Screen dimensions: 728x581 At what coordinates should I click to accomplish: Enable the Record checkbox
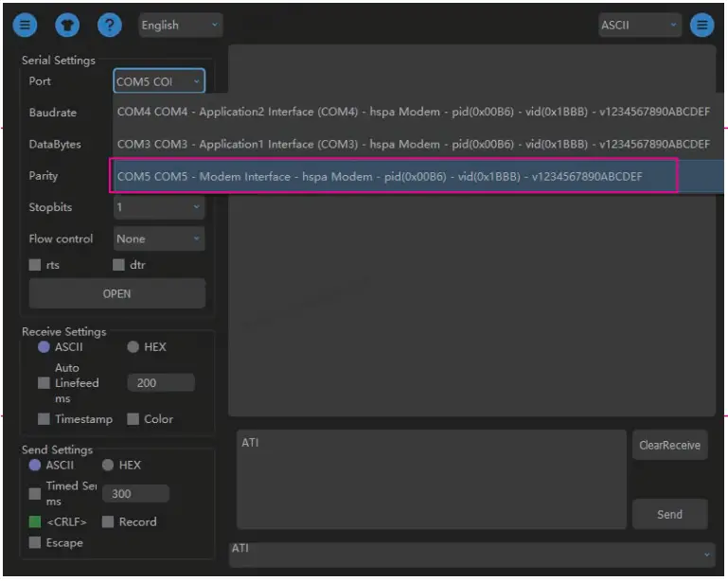[108, 521]
